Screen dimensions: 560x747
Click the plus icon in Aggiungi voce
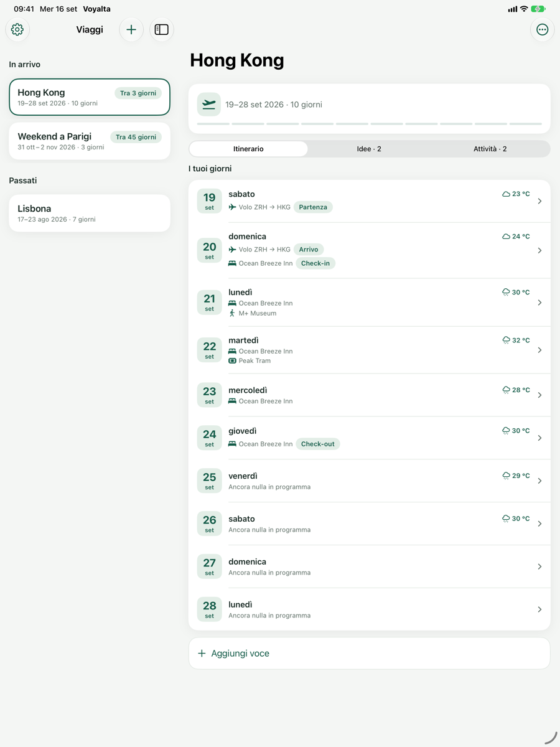[202, 654]
